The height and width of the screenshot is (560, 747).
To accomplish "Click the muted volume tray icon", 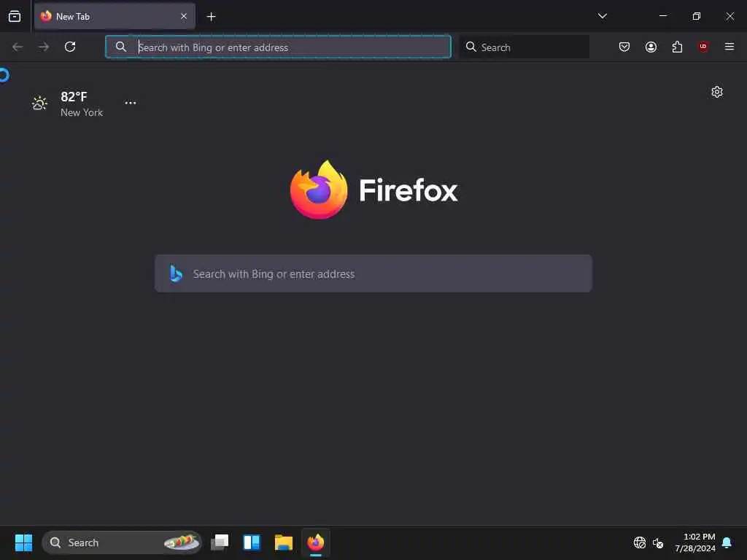I will [x=658, y=542].
